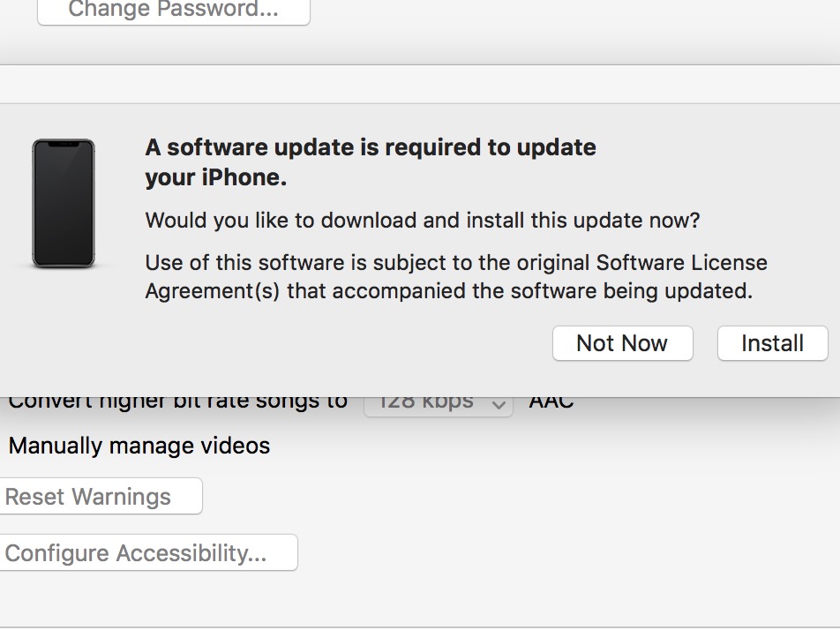Click the iPhone device icon in the dialog
This screenshot has height=630, width=840.
(x=64, y=203)
